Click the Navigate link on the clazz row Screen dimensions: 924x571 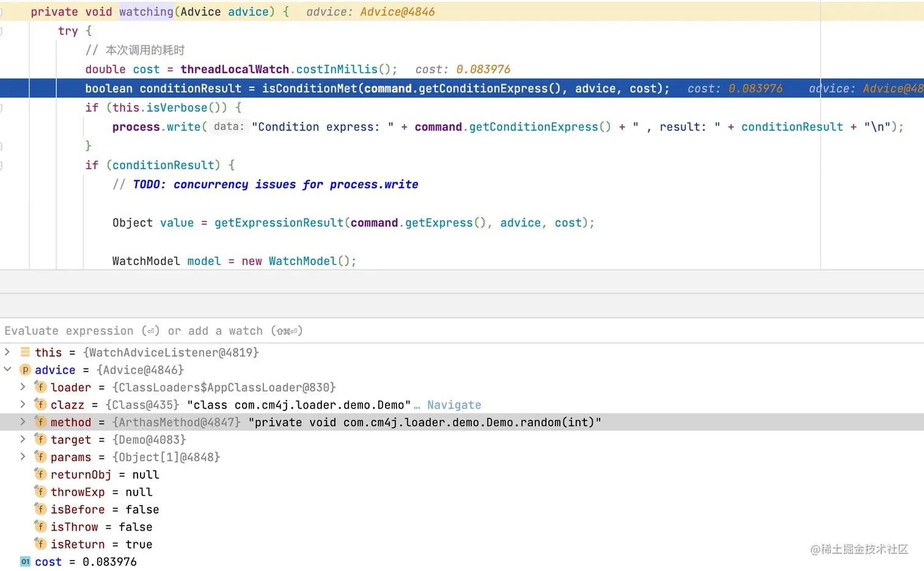[453, 405]
